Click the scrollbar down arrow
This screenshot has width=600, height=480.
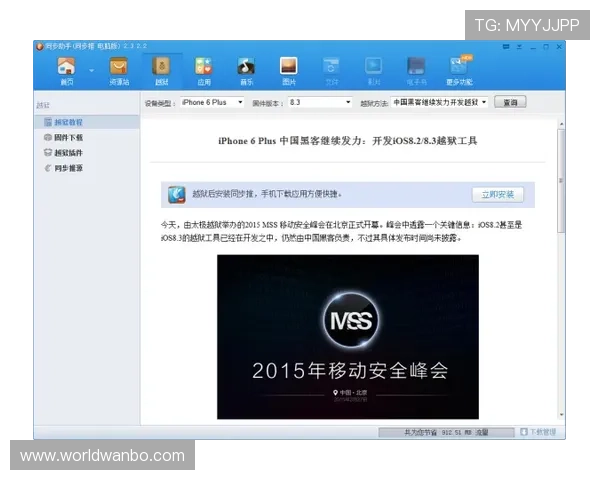point(561,415)
